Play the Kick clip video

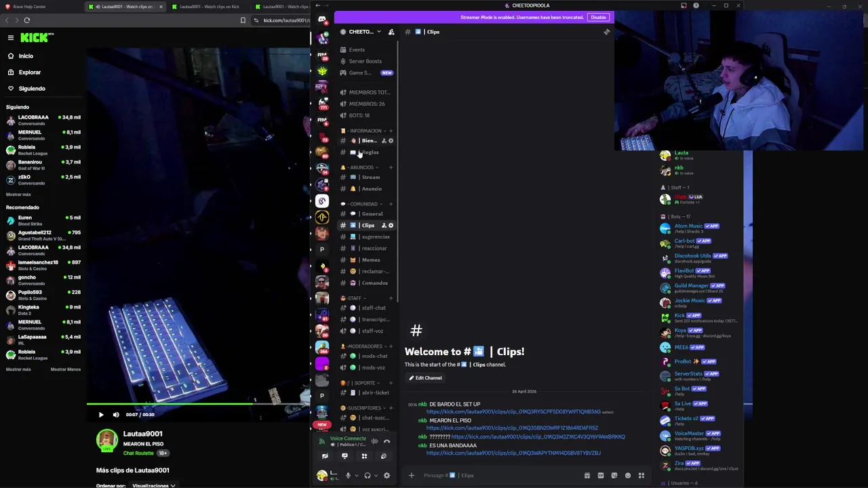tap(101, 415)
